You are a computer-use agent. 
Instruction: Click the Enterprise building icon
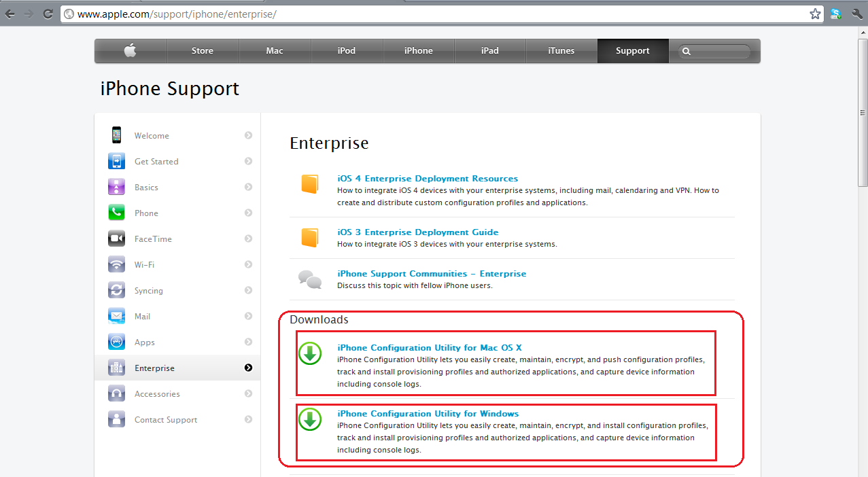click(117, 368)
